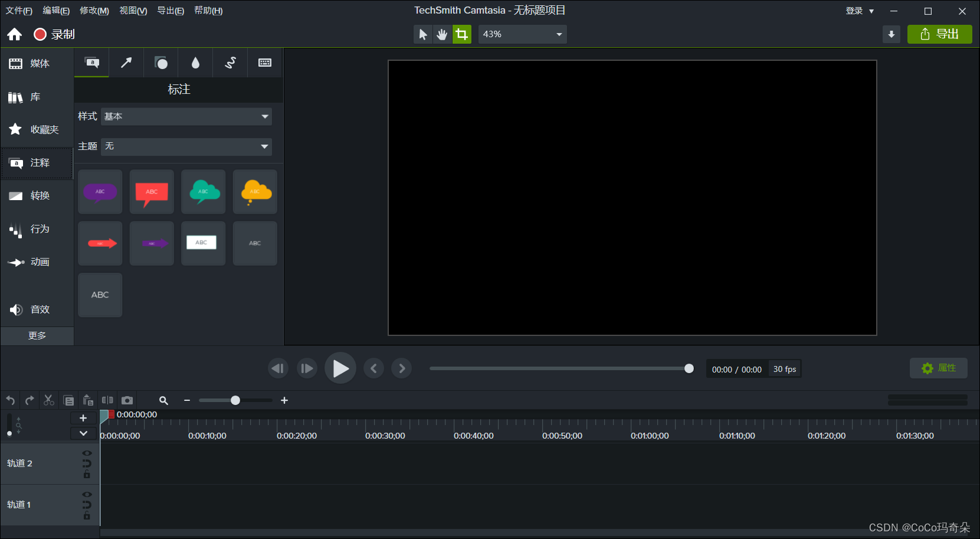Open the 导出 menu in menu bar
980x539 pixels.
tap(171, 11)
